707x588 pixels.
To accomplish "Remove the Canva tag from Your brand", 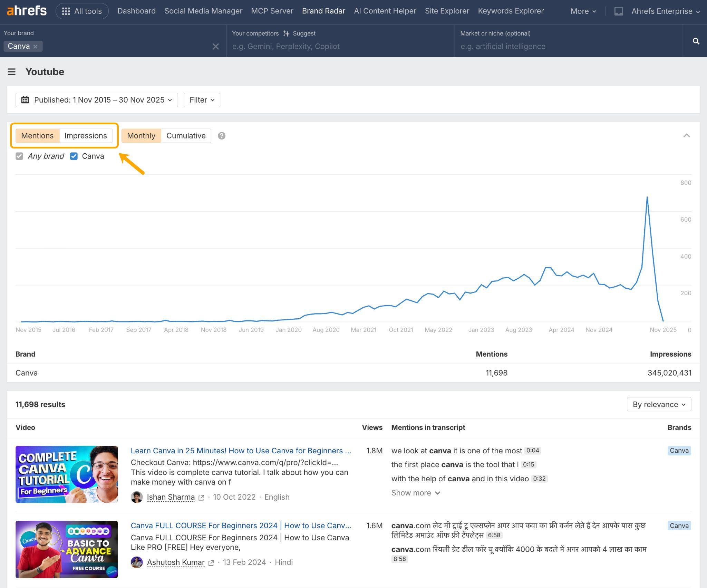I will [x=36, y=46].
